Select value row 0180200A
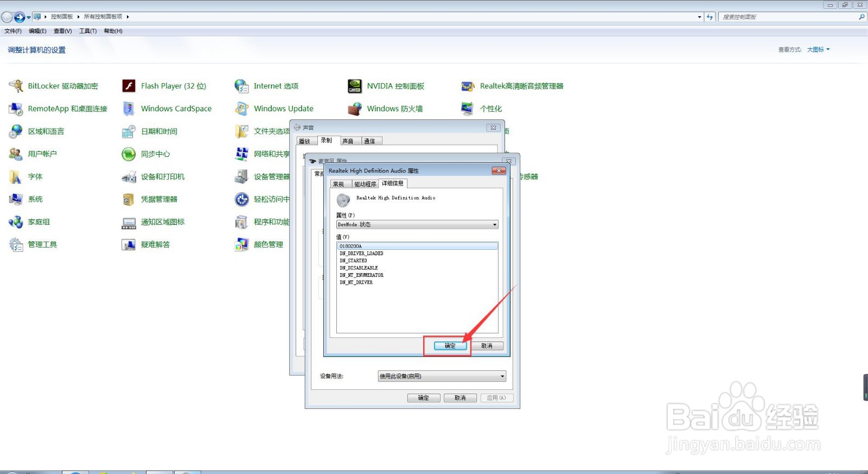 coord(417,247)
